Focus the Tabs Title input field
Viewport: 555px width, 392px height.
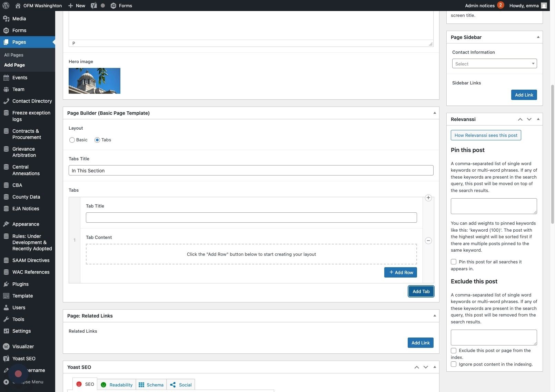[x=251, y=170]
